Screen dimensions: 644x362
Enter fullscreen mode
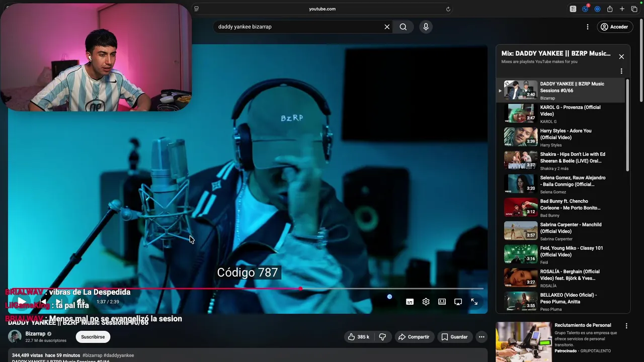coord(474,302)
